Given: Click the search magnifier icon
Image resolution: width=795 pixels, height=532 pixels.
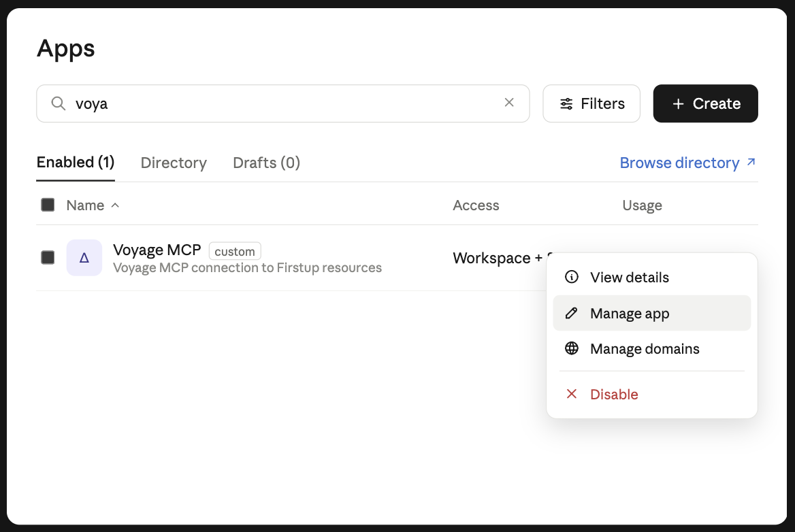Looking at the screenshot, I should 59,103.
